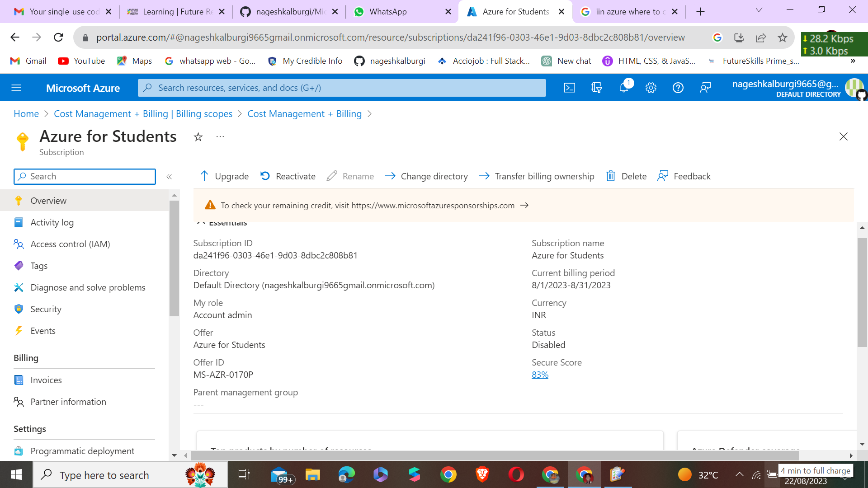
Task: Share this page icon in address bar
Action: [761, 38]
